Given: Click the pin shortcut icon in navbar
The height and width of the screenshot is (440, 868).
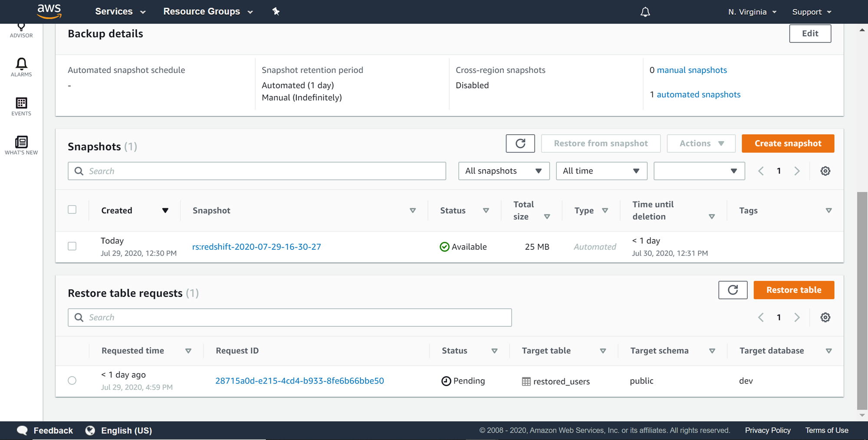Looking at the screenshot, I should [276, 12].
